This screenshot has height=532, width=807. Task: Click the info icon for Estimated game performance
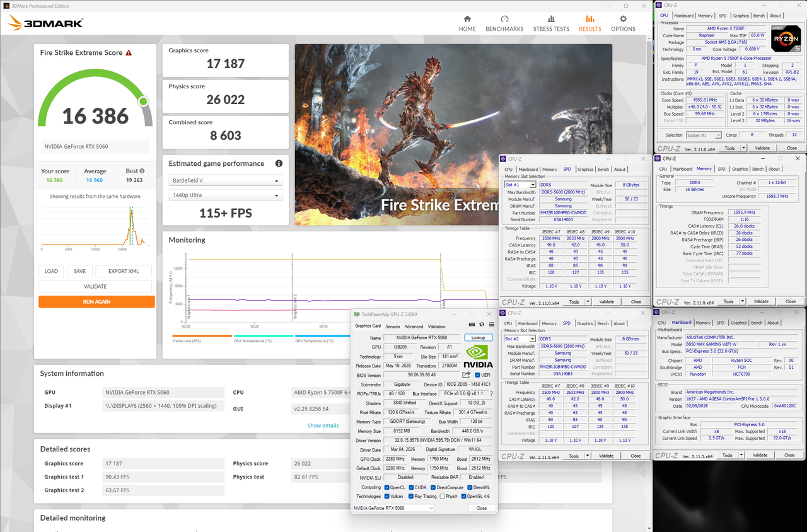279,163
